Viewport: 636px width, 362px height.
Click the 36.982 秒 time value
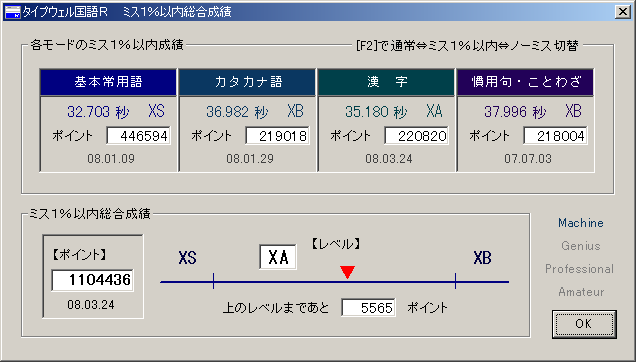237,112
